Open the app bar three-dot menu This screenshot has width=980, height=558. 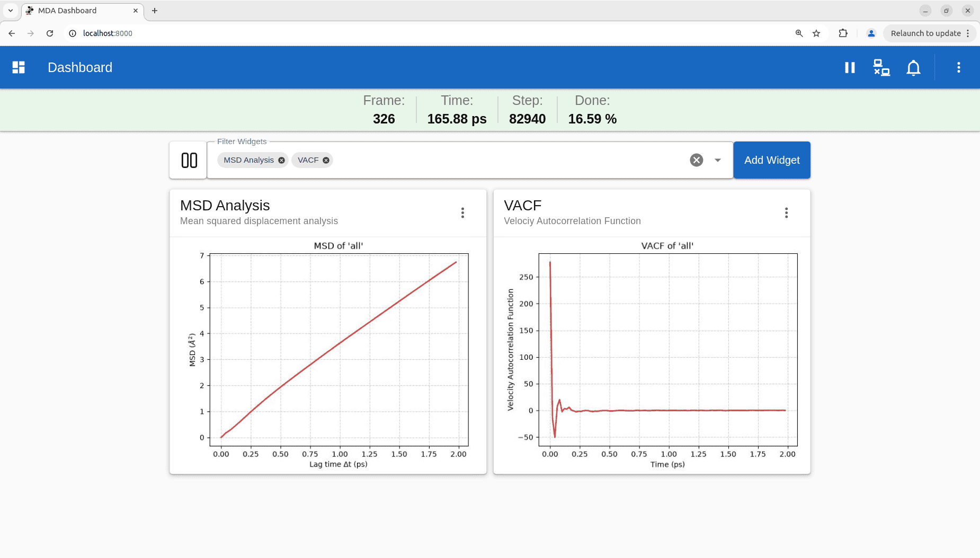(x=958, y=67)
